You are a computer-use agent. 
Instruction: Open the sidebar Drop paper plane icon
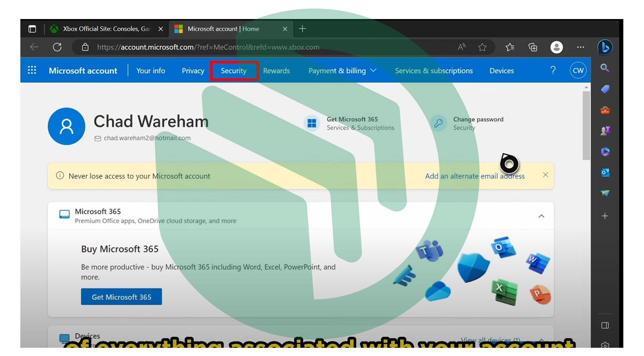click(x=605, y=193)
